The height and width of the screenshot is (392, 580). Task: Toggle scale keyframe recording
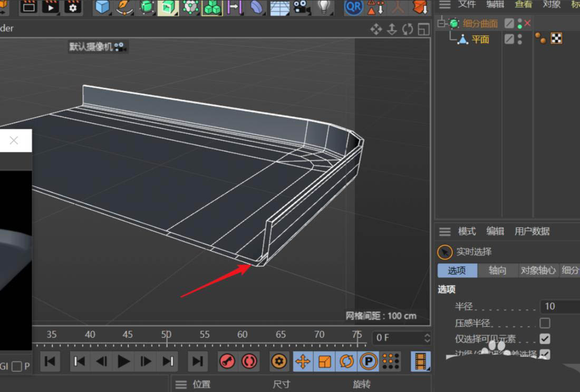(x=324, y=361)
